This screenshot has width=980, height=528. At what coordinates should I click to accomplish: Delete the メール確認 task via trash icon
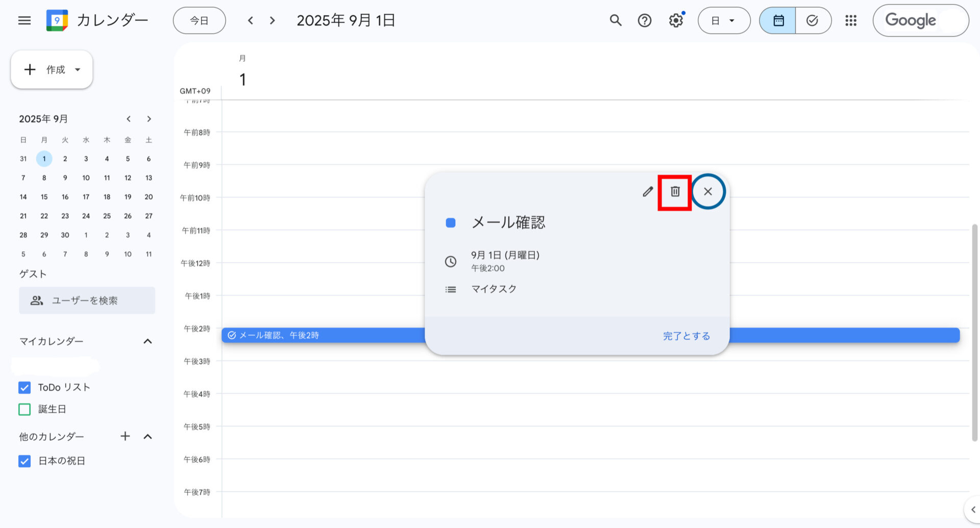point(675,192)
